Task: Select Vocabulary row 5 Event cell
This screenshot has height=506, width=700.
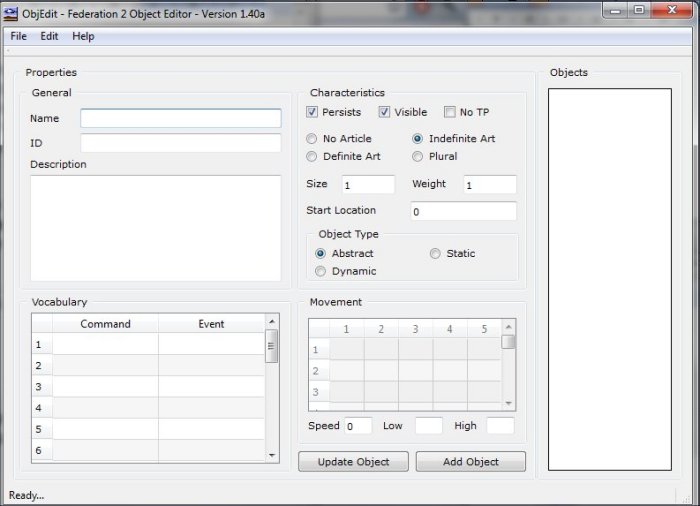Action: (x=211, y=429)
